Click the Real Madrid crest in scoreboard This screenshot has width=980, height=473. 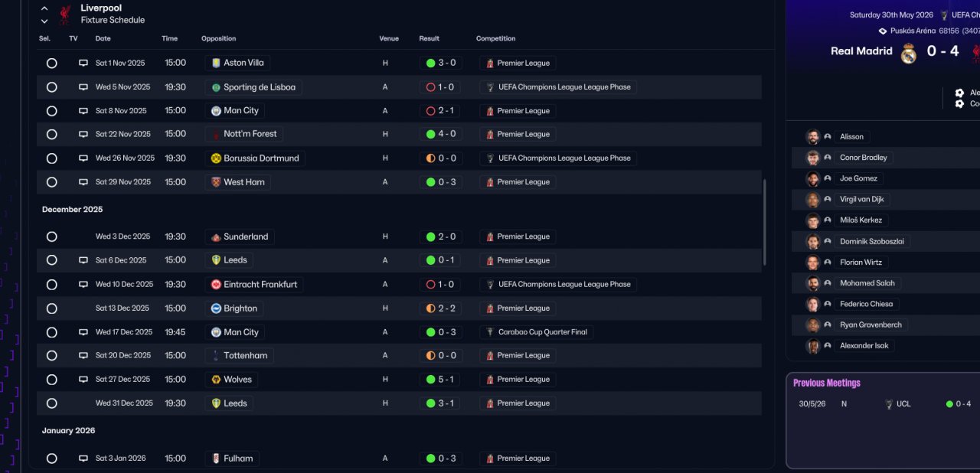908,53
